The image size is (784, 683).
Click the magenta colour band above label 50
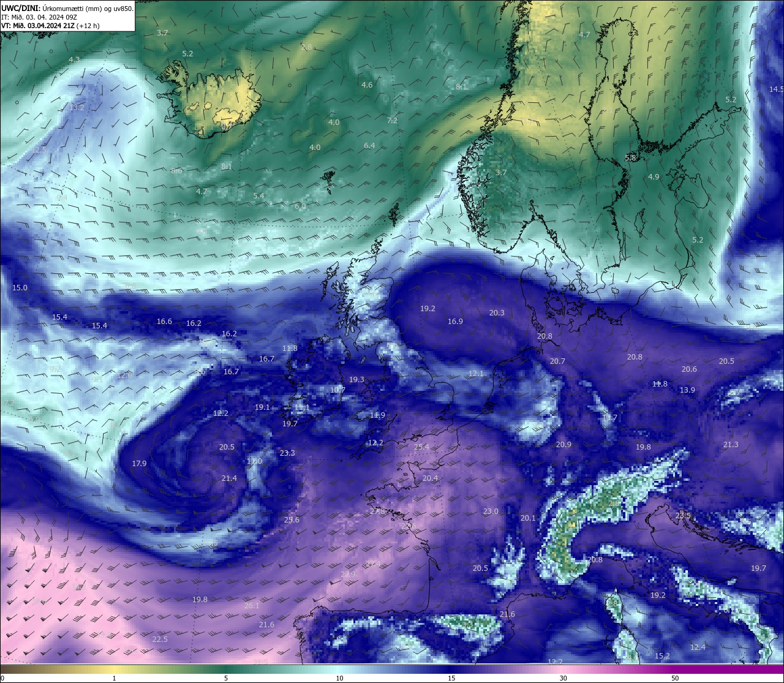[675, 669]
